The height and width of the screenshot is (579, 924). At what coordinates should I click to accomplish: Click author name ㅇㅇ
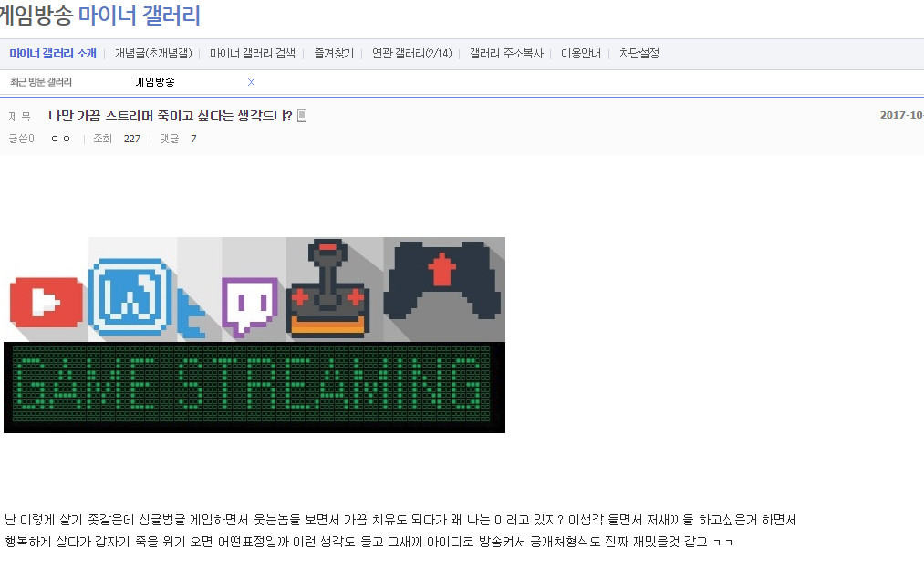click(61, 139)
